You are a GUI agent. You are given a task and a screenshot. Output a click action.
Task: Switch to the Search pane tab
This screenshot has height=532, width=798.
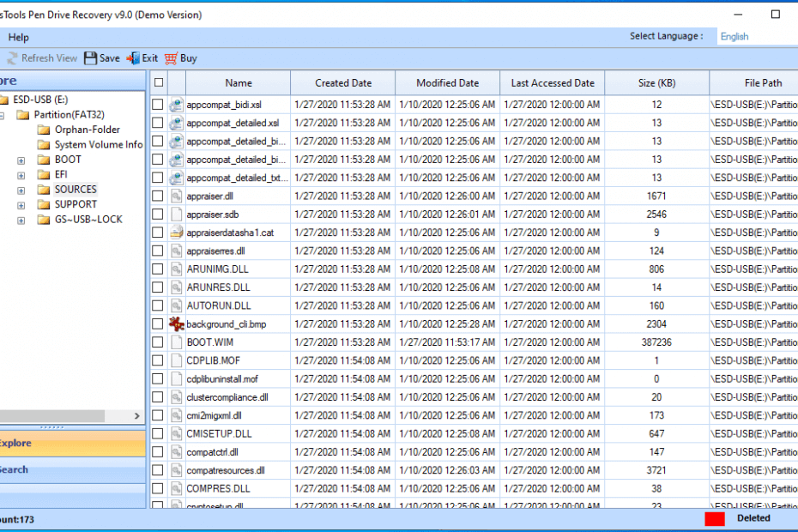(x=72, y=470)
